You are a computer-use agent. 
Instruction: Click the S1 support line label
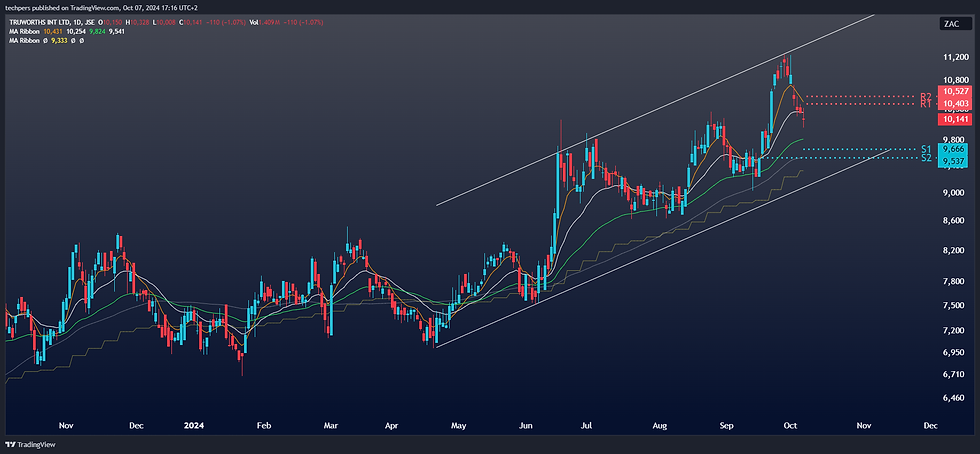(x=926, y=149)
